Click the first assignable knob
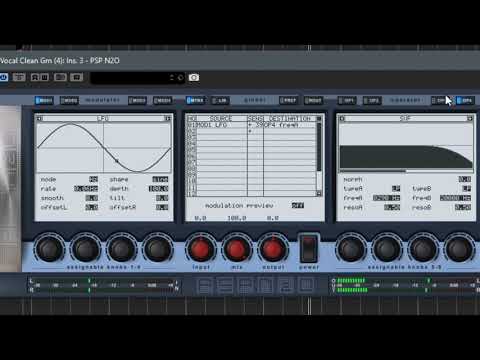 pos(49,249)
